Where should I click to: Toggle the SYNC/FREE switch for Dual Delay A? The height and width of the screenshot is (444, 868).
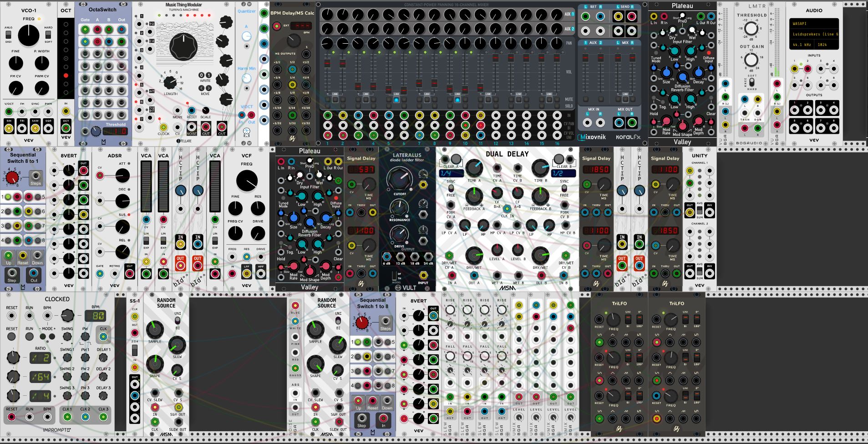(451, 188)
